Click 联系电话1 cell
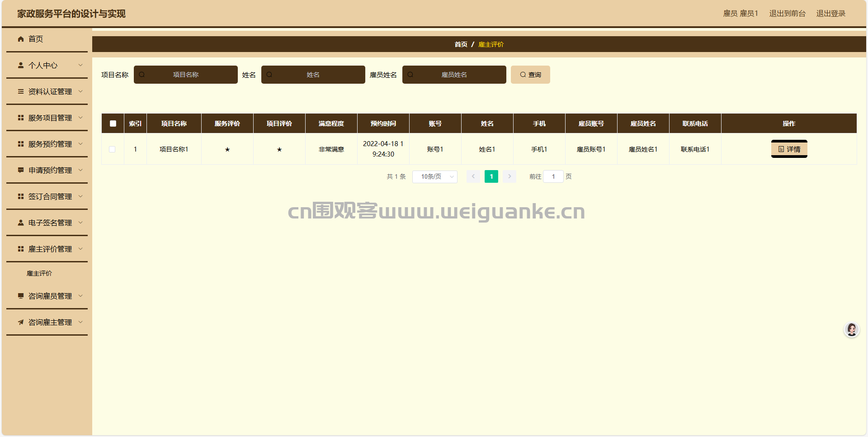868x437 pixels. click(695, 149)
